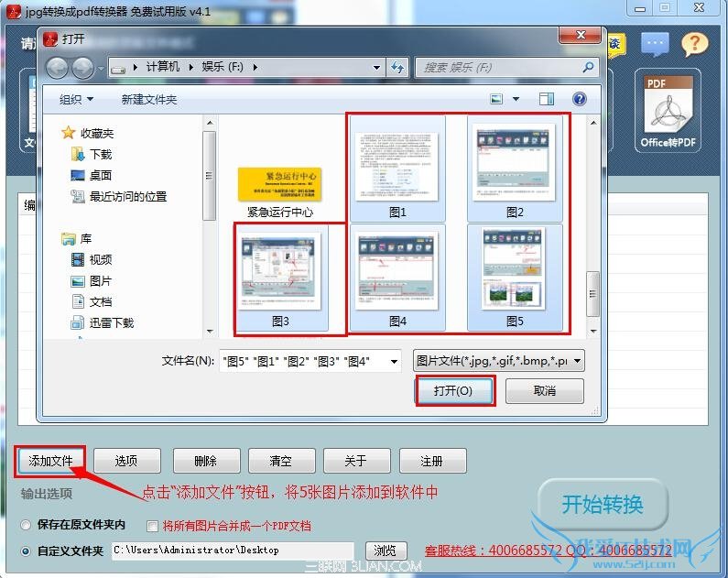Screen dimensions: 728x578
Task: Select 保存在原文件夹内 radio option
Action: (26, 526)
